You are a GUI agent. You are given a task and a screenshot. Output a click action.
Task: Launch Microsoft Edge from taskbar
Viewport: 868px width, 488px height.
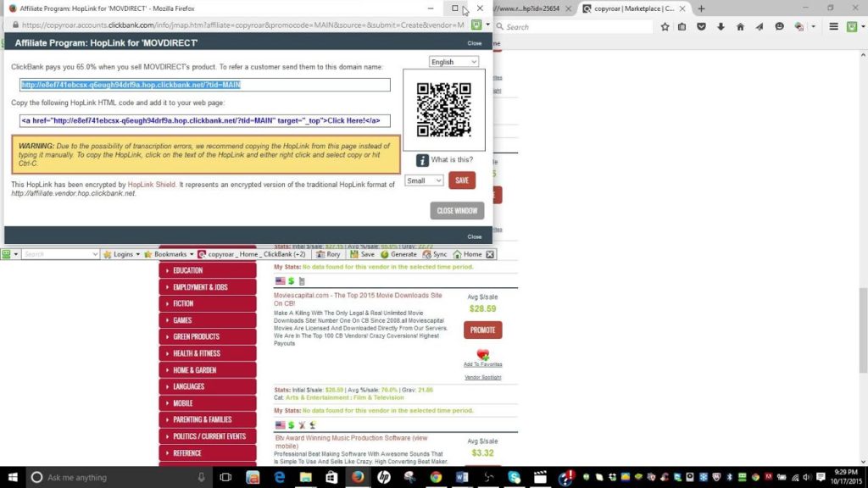tap(280, 477)
